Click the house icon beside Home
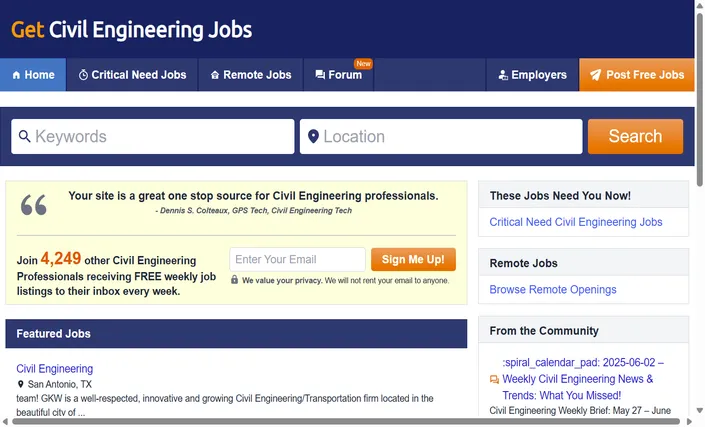This screenshot has height=427, width=705. click(x=16, y=75)
